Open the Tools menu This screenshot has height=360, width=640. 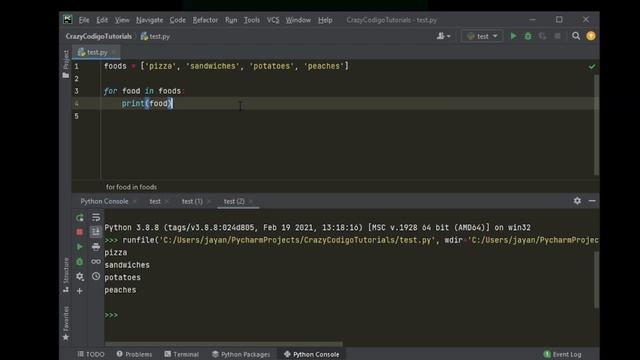click(252, 20)
